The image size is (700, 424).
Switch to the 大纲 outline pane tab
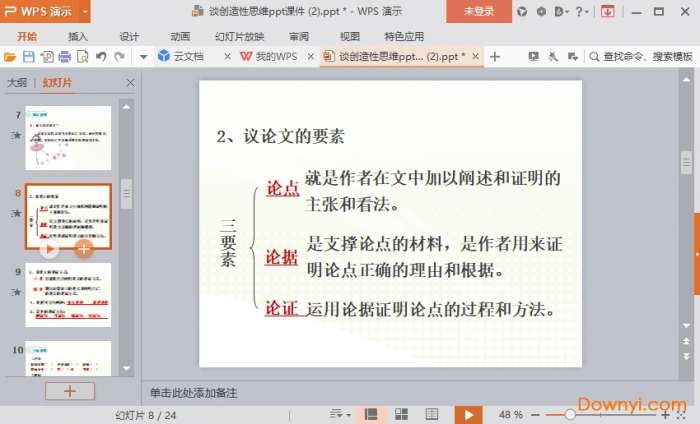point(17,83)
